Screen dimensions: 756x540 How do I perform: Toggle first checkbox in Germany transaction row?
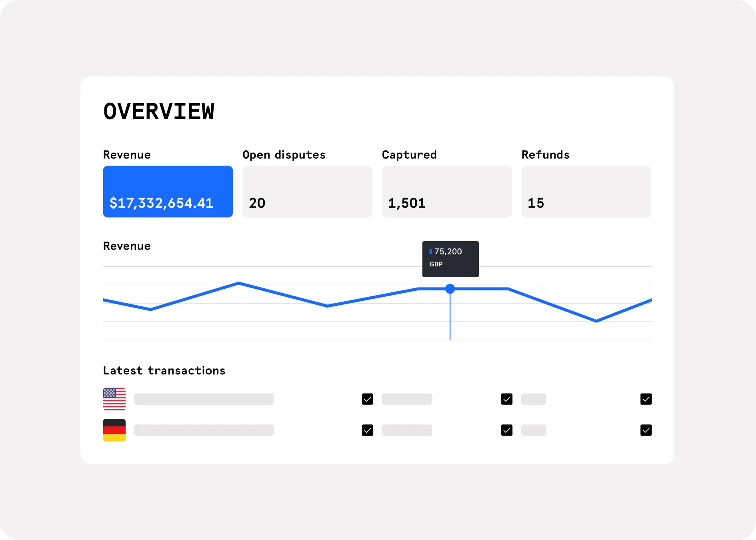(x=367, y=430)
